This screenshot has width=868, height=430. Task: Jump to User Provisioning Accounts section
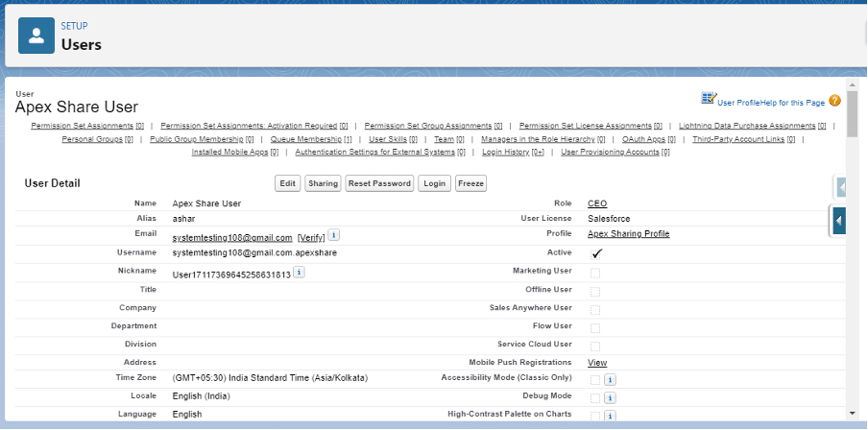615,152
